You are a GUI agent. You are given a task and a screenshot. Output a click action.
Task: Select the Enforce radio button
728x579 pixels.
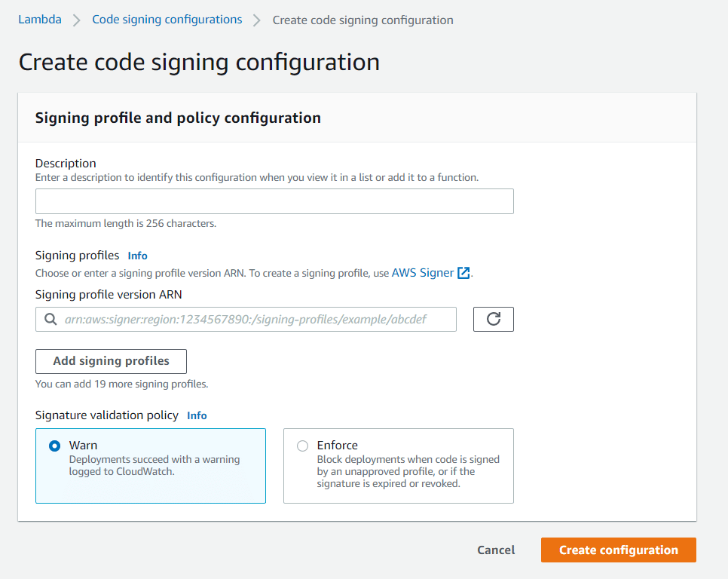[302, 446]
